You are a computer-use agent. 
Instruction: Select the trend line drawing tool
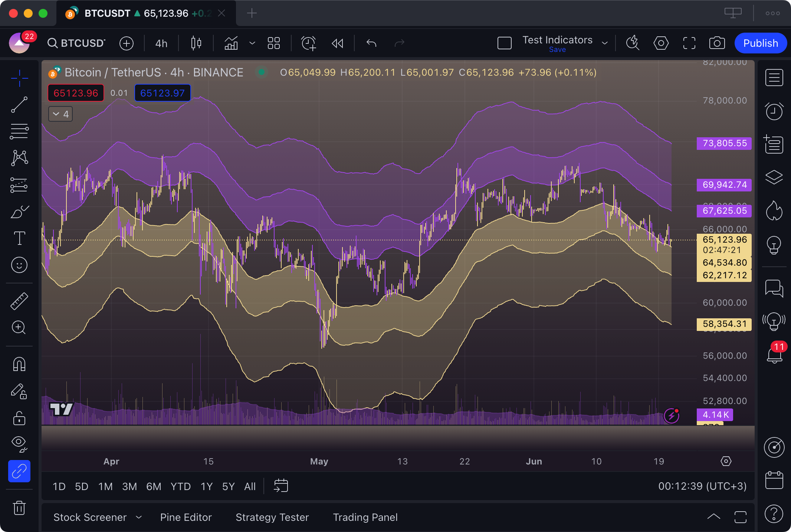click(19, 105)
